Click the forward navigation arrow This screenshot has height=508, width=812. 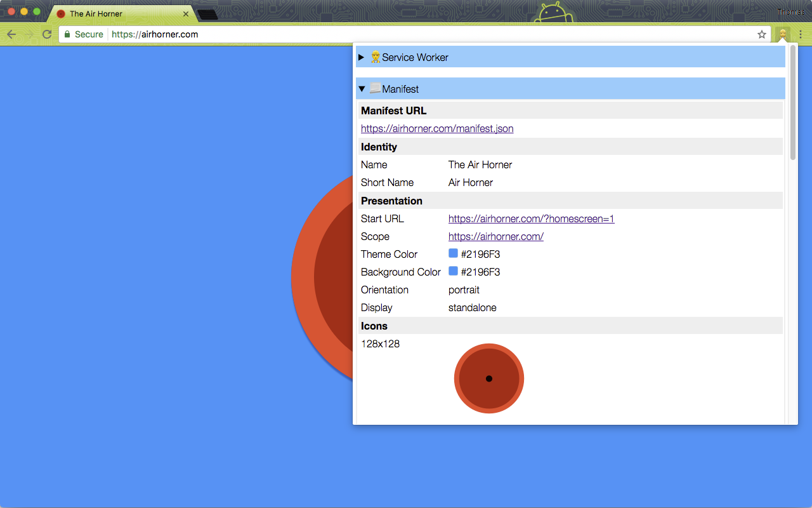(x=29, y=34)
